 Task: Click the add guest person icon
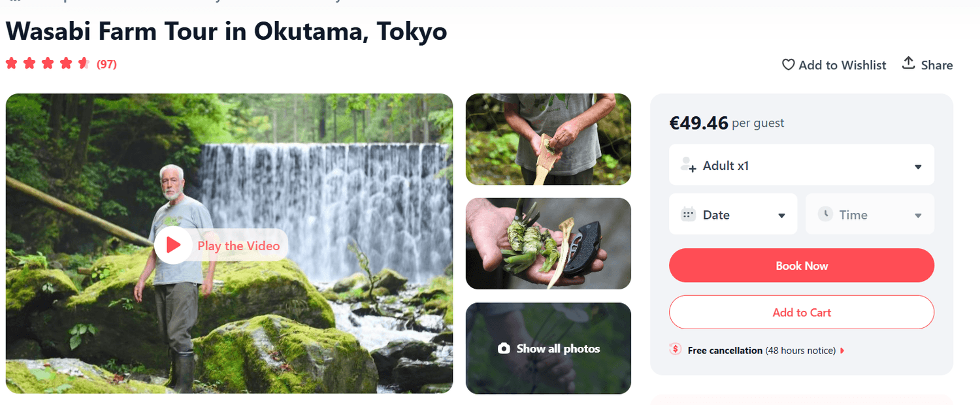coord(688,165)
